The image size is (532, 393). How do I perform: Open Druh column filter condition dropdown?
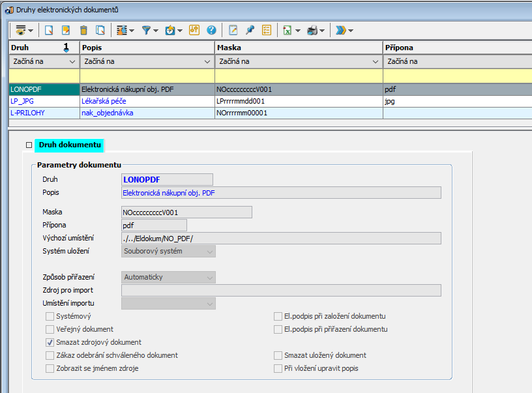(72, 62)
